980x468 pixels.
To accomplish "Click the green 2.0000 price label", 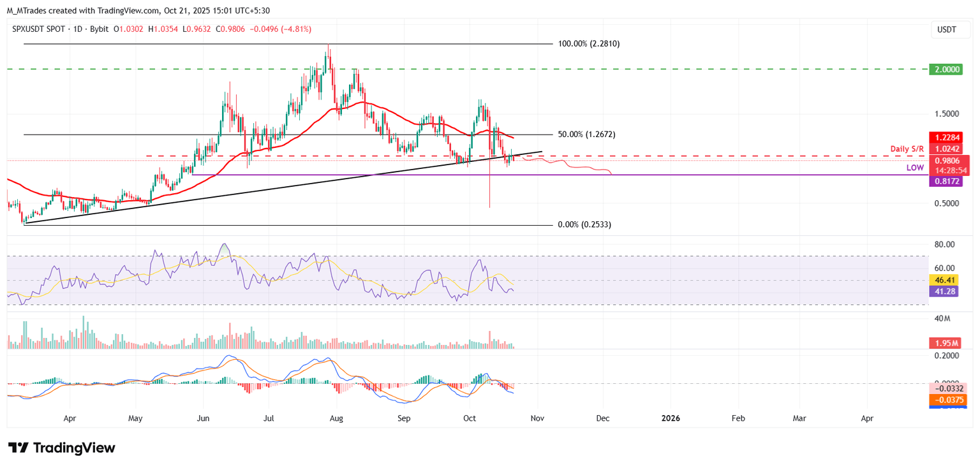I will tap(945, 69).
